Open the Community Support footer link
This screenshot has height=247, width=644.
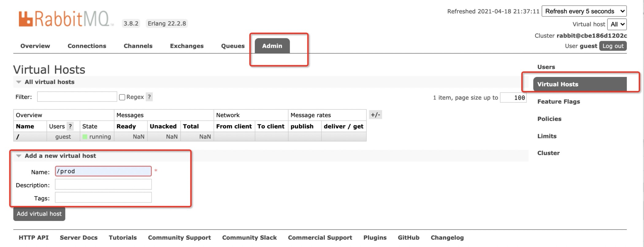(x=179, y=237)
